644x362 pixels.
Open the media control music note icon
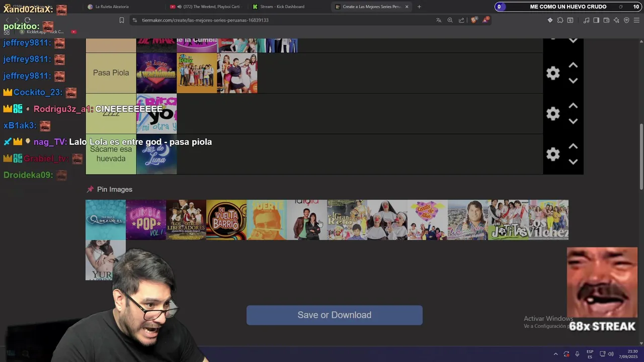pos(586,20)
